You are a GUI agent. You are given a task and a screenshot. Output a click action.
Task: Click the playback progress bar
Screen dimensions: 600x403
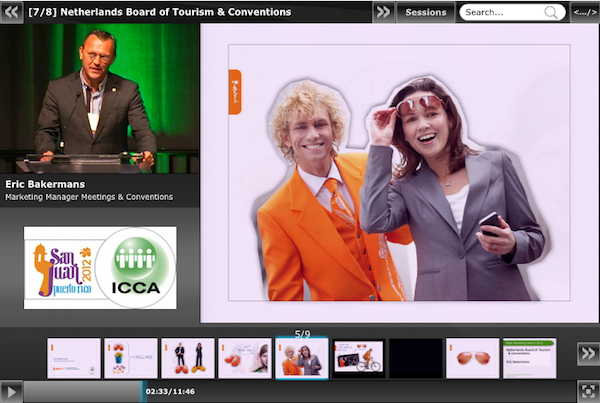[300, 392]
